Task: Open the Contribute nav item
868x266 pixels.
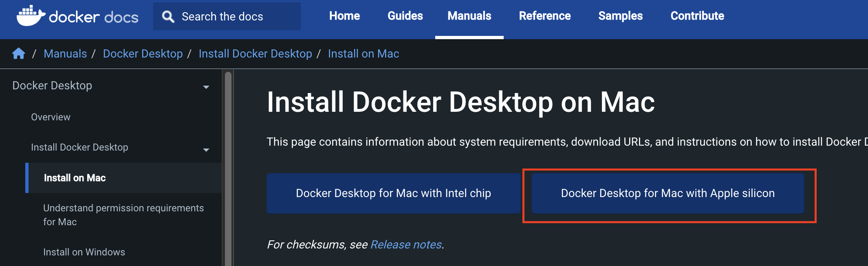Action: [697, 16]
